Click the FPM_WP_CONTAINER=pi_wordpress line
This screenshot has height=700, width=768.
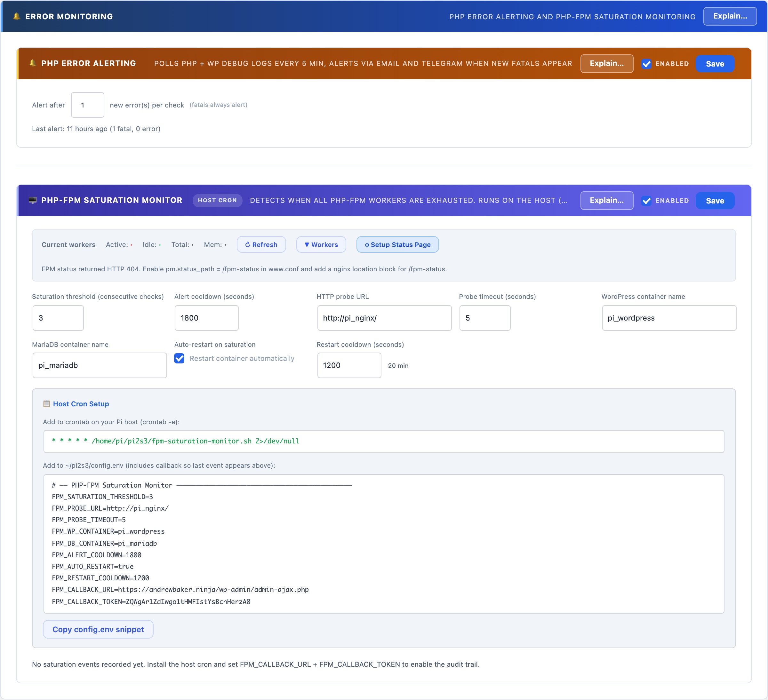(108, 531)
